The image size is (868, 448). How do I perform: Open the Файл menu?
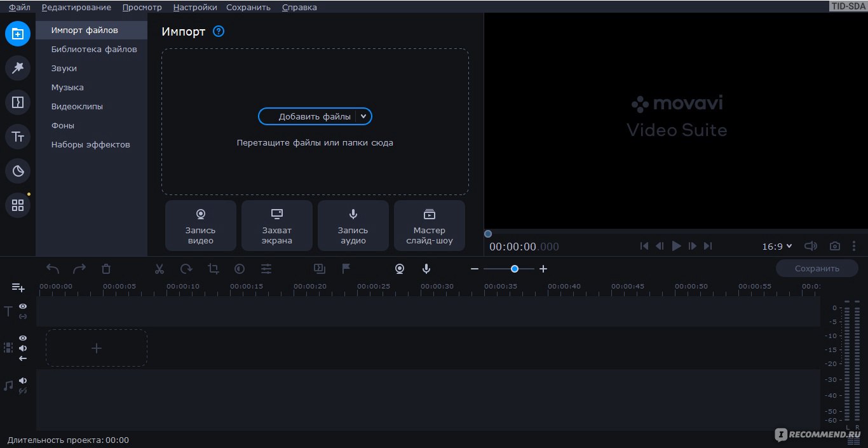[x=19, y=7]
